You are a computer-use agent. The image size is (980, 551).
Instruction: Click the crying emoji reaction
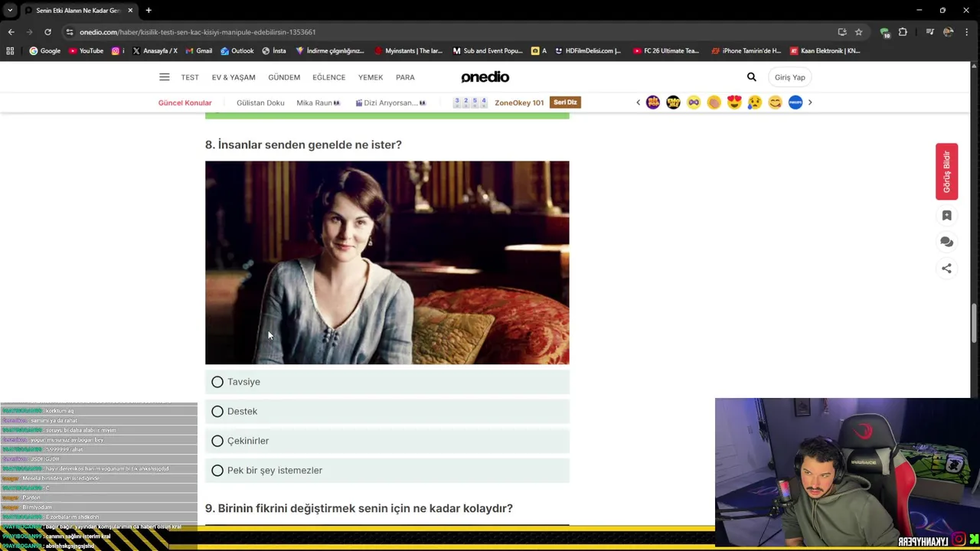point(755,103)
